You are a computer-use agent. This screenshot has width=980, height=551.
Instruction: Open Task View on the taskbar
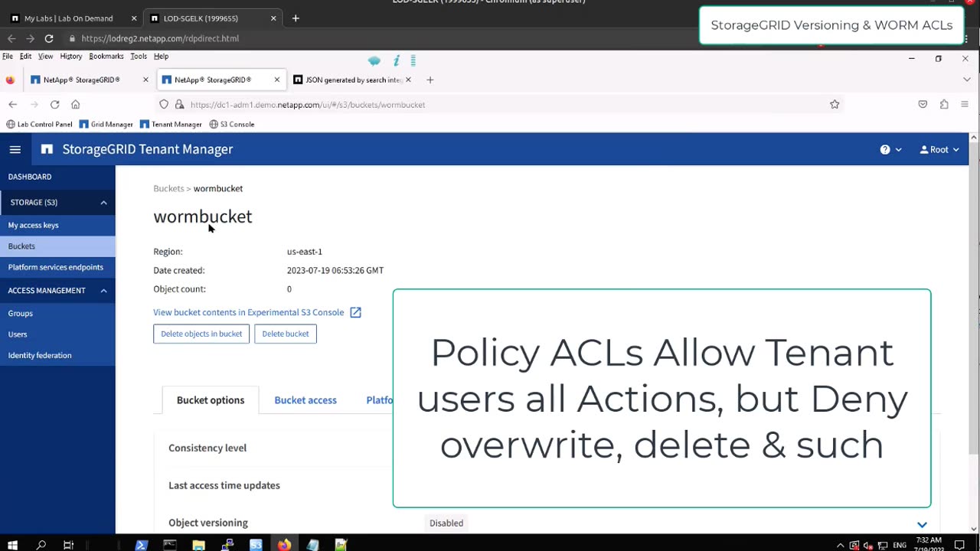68,545
